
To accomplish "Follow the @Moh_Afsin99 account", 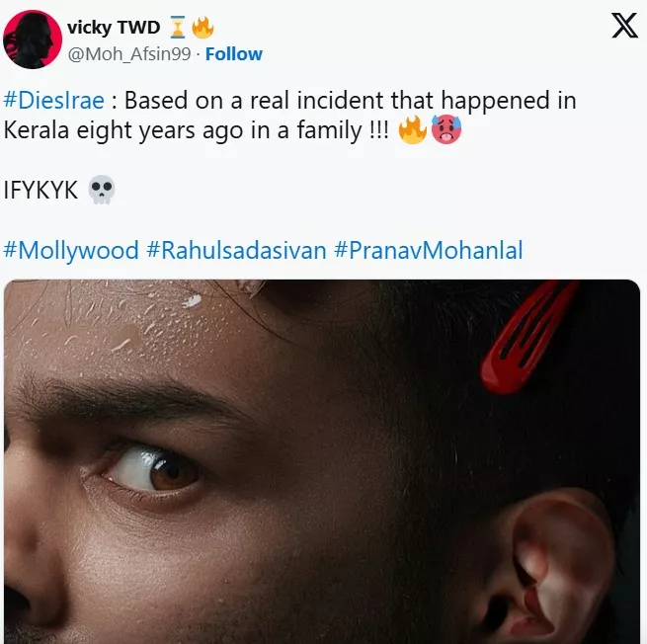I will [234, 54].
